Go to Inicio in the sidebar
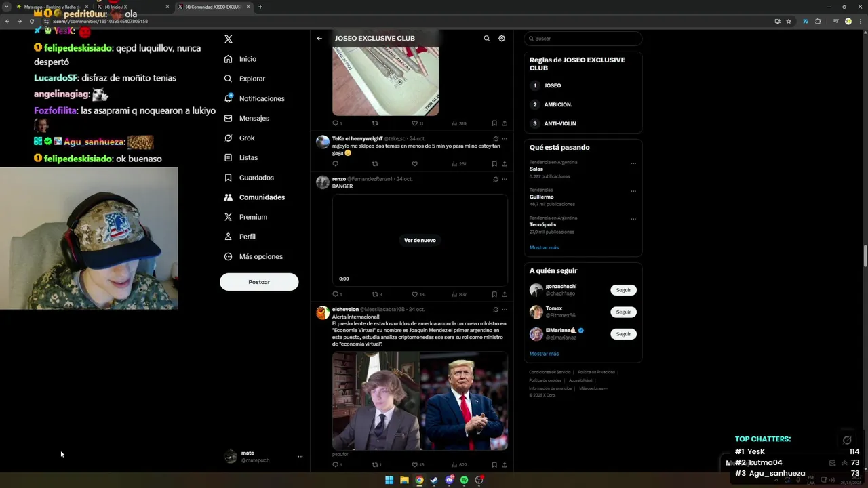Screen dimensions: 868x488 coord(240,59)
